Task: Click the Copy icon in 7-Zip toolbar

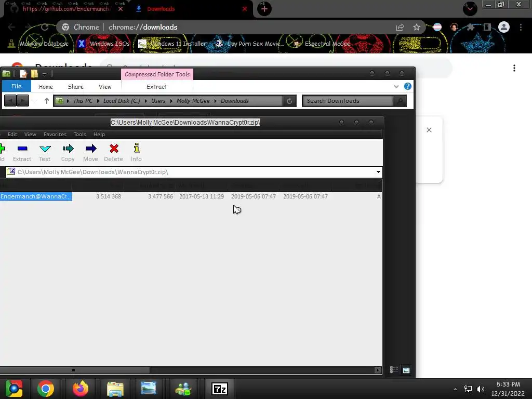Action: click(x=68, y=153)
